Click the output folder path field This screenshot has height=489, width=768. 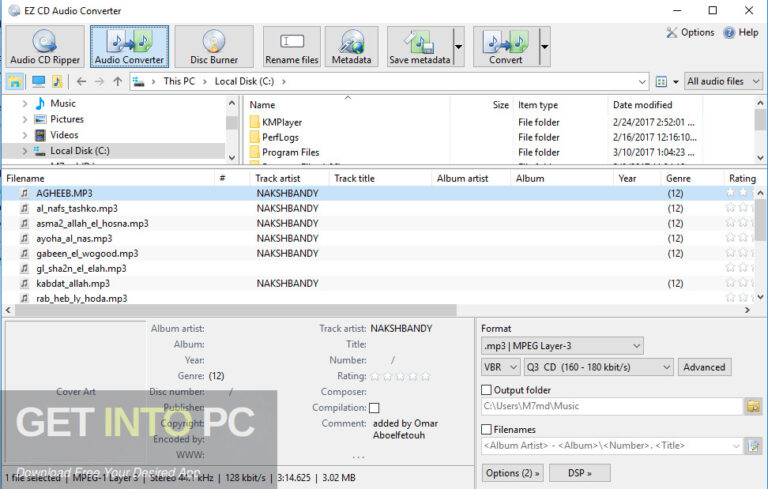(x=612, y=406)
